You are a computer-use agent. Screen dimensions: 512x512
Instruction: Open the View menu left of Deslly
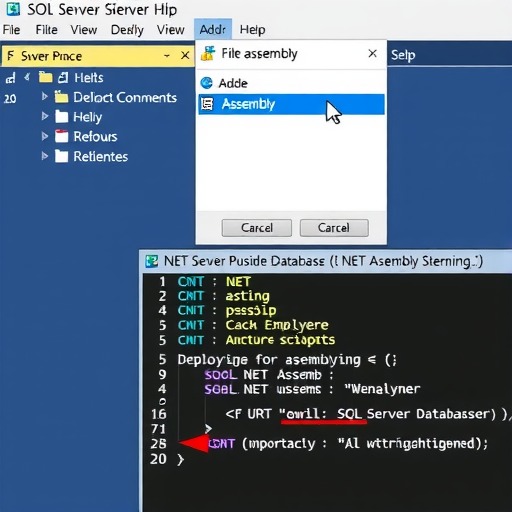[84, 30]
